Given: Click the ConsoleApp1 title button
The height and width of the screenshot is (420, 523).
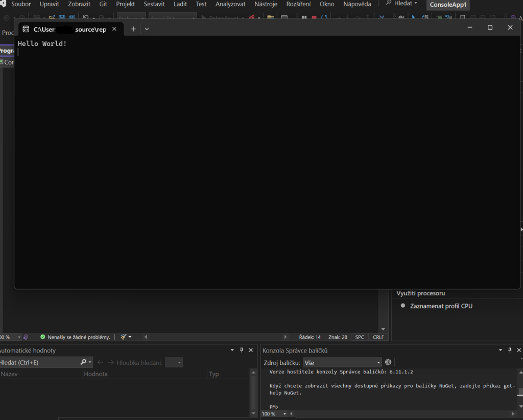Looking at the screenshot, I should pyautogui.click(x=447, y=5).
